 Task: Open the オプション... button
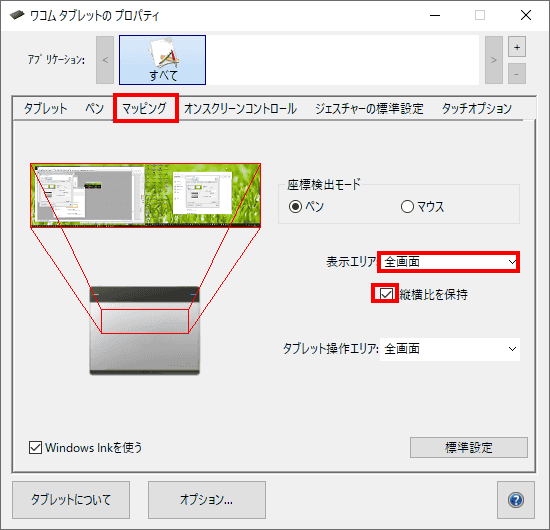point(207,500)
